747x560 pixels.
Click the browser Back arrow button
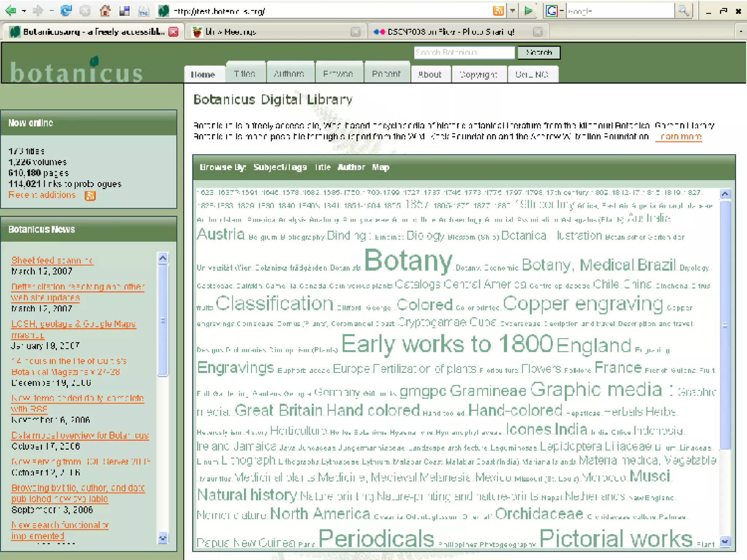(x=11, y=11)
